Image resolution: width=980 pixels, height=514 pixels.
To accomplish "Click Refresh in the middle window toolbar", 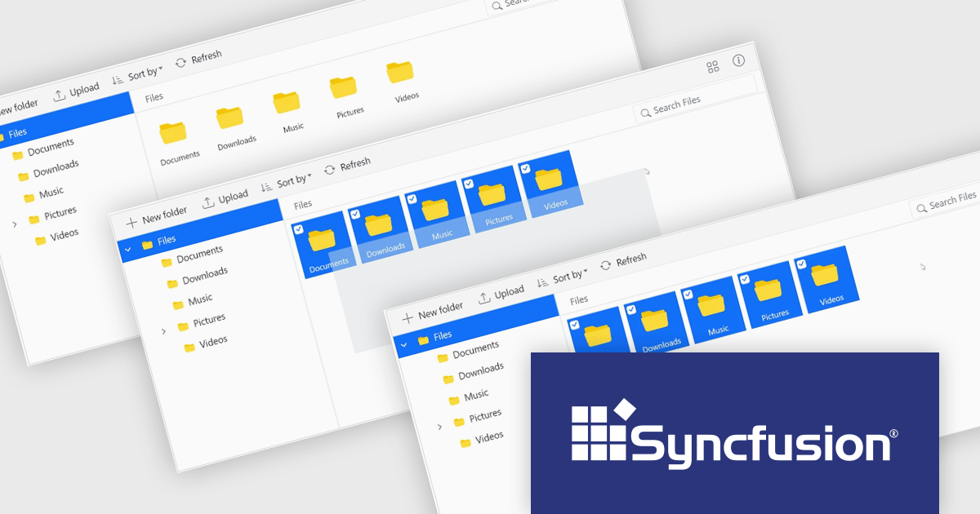I will click(347, 166).
